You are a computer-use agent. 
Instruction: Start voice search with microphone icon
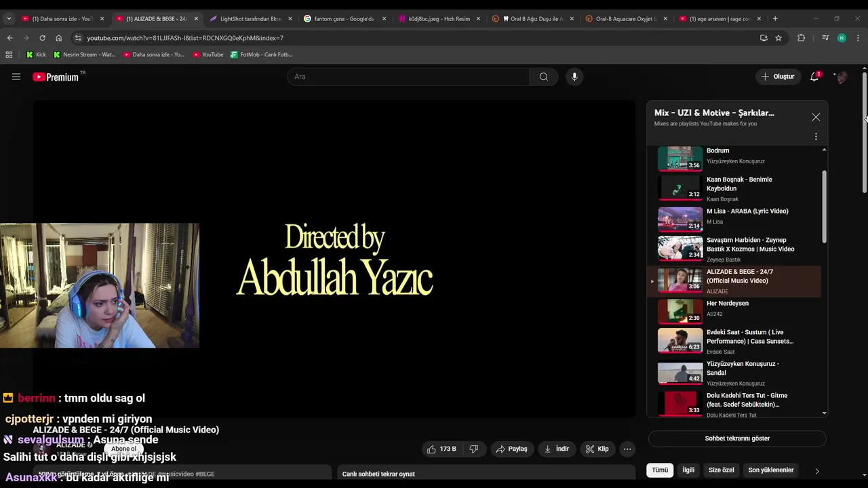[574, 77]
